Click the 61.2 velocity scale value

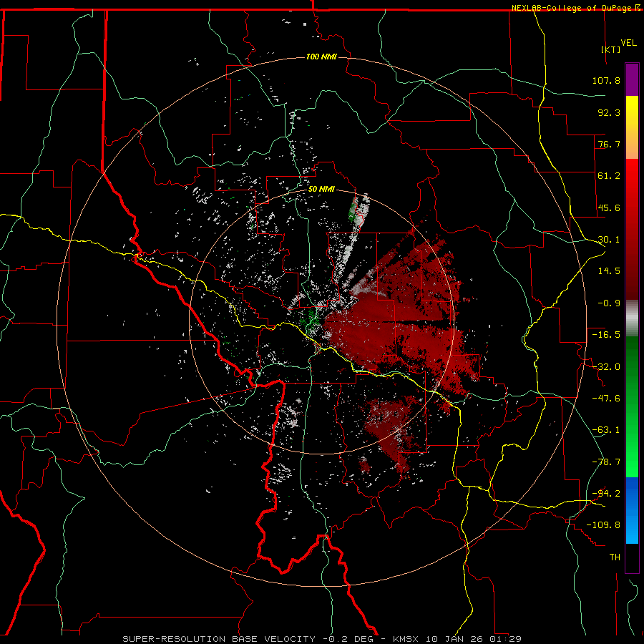click(x=609, y=176)
